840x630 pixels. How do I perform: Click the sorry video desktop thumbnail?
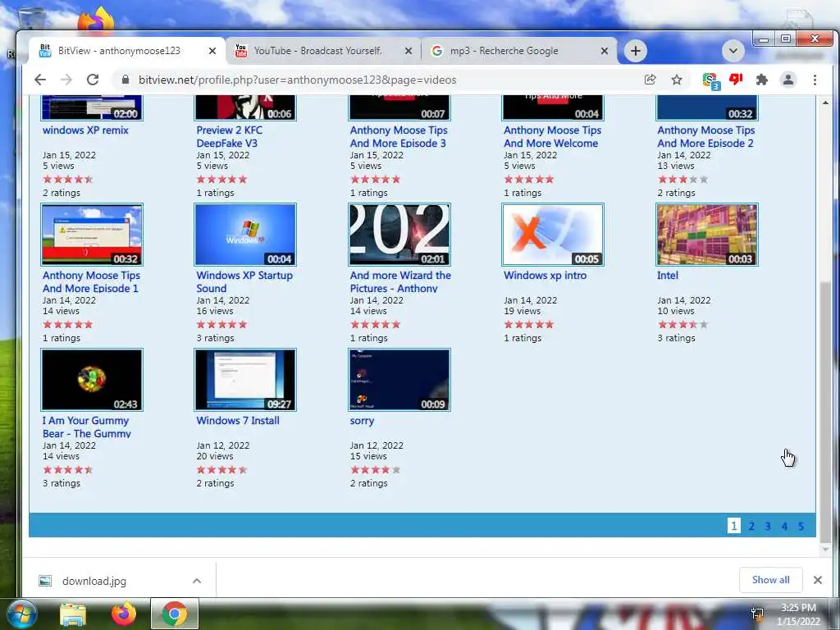(x=399, y=380)
